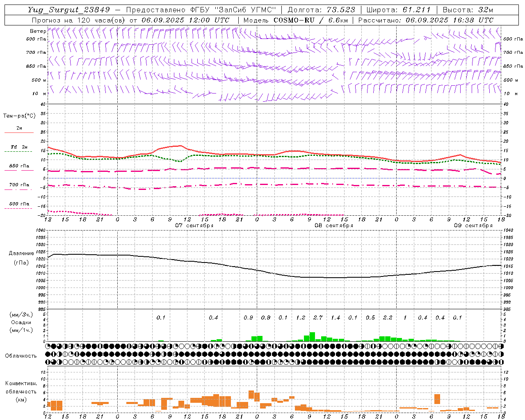Click the '08 сентября' date label
This screenshot has height=420, width=525.
point(334,226)
